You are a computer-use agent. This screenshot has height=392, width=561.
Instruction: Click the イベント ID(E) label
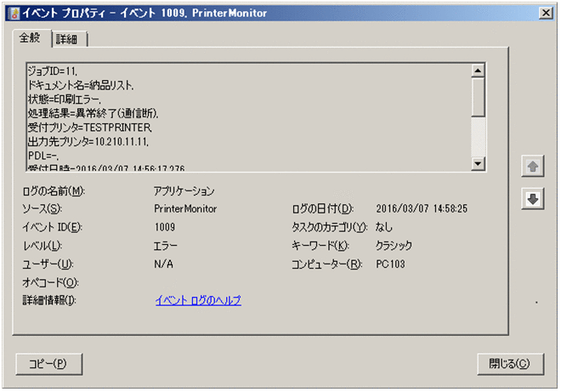pos(52,227)
